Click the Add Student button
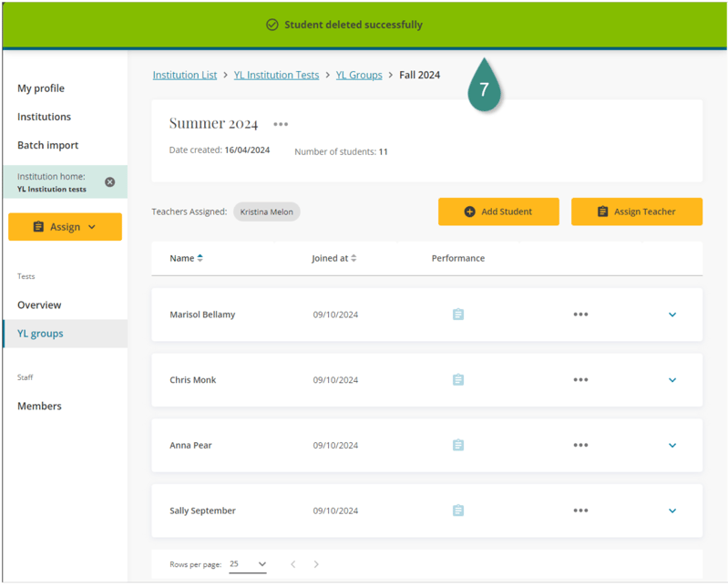 click(x=497, y=211)
